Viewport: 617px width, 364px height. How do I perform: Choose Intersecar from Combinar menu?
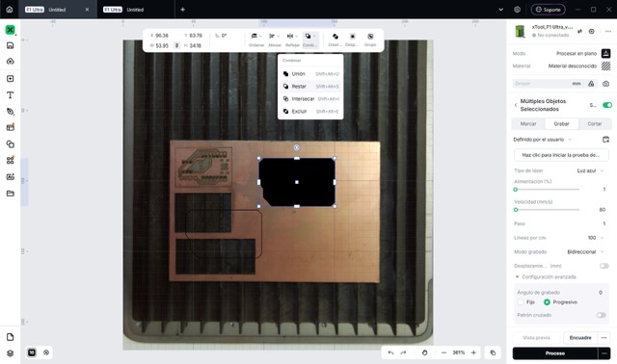pyautogui.click(x=310, y=99)
